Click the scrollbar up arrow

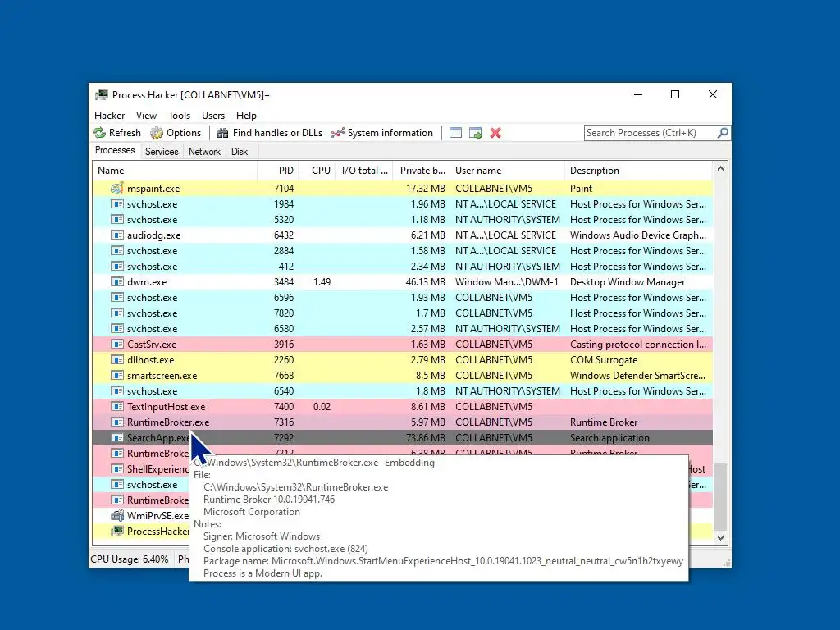click(x=720, y=169)
